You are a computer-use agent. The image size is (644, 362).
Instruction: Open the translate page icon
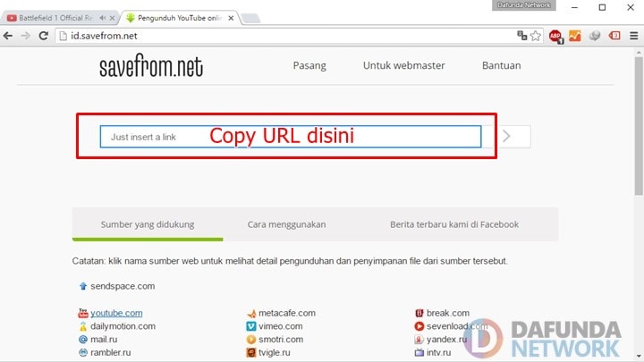(522, 36)
